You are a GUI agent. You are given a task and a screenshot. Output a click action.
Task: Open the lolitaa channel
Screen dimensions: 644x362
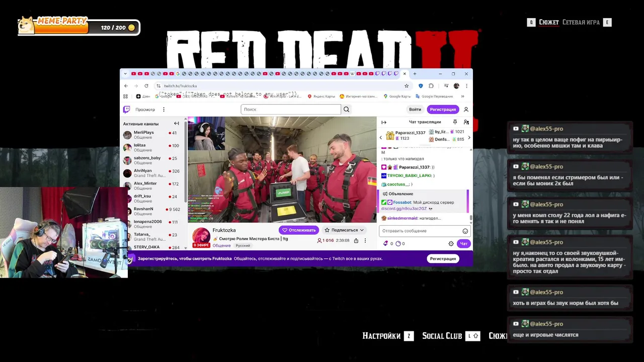(153, 147)
